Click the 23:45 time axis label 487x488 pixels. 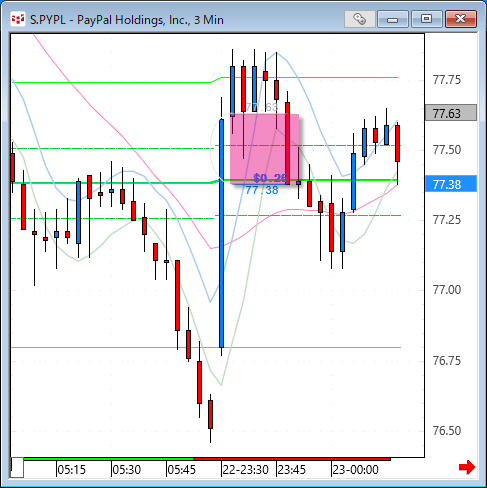coord(291,470)
